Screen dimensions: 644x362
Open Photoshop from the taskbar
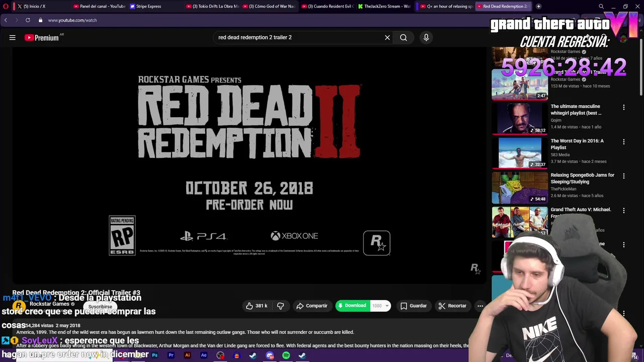tap(154, 355)
